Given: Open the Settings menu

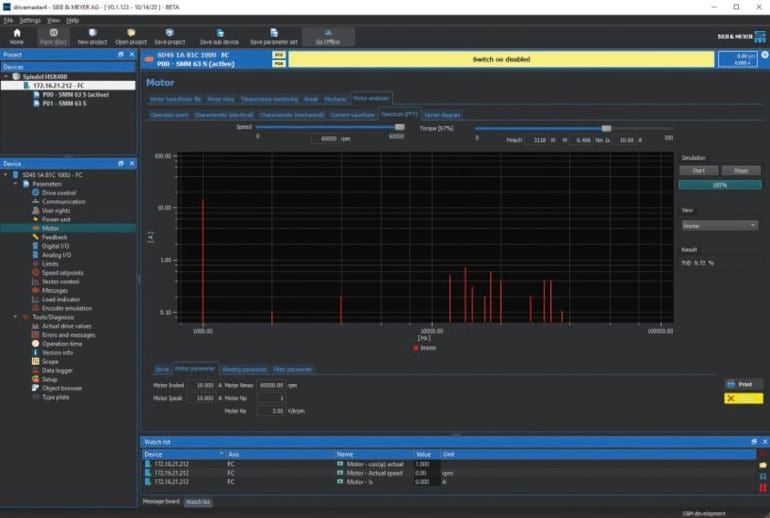Looking at the screenshot, I should [x=30, y=20].
